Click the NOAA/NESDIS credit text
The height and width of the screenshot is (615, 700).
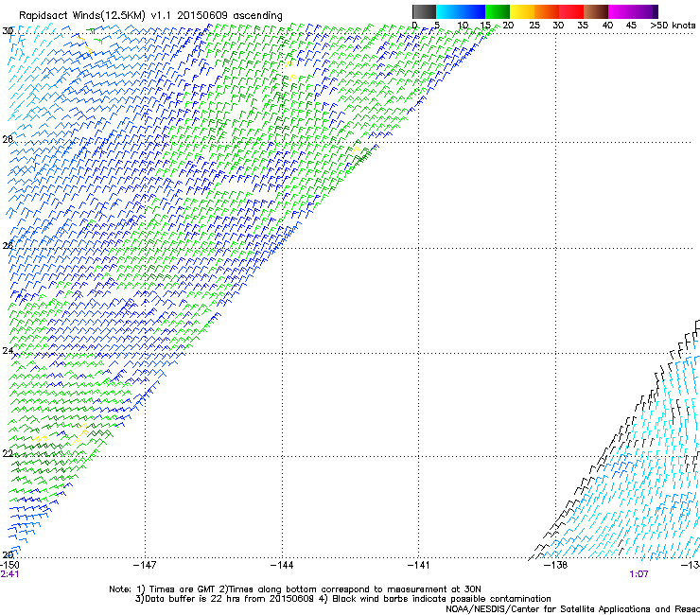point(572,609)
